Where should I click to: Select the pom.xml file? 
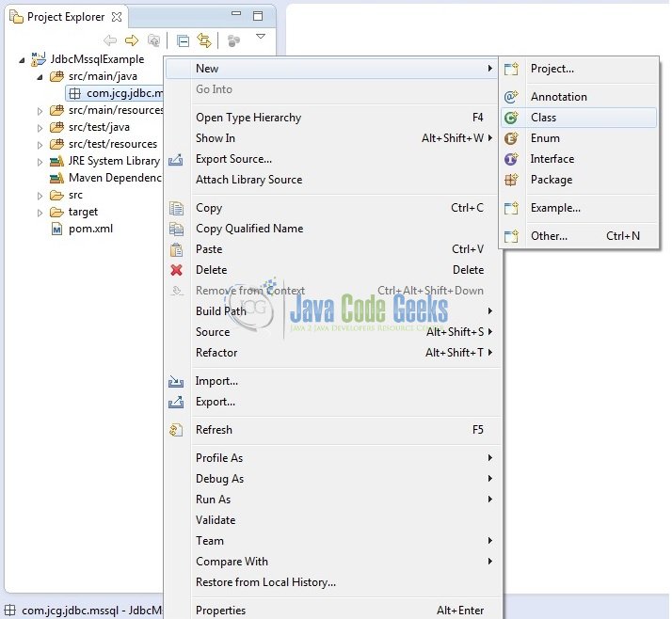click(x=90, y=229)
